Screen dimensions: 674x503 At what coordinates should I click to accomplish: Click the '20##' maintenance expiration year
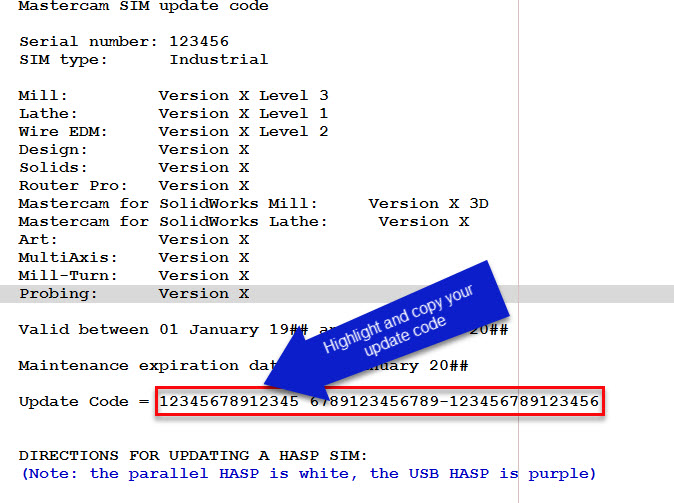[x=448, y=366]
